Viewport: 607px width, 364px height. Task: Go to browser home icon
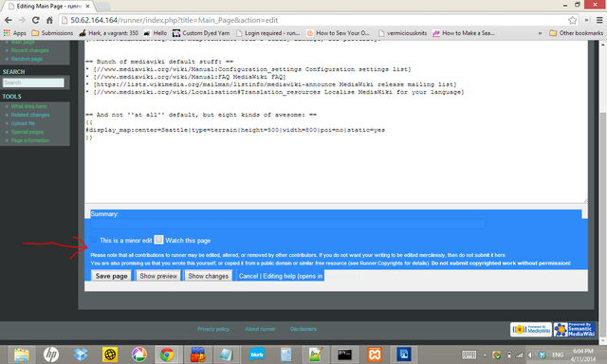(49, 20)
